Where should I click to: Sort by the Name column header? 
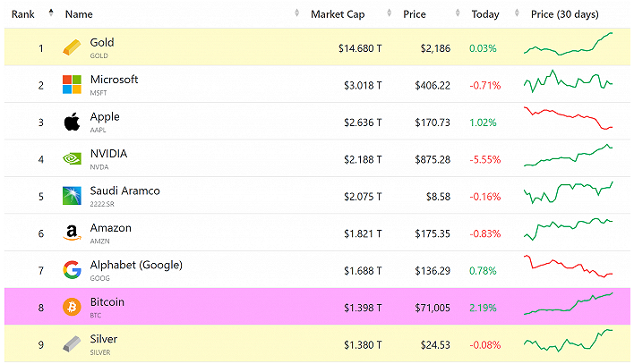(79, 14)
